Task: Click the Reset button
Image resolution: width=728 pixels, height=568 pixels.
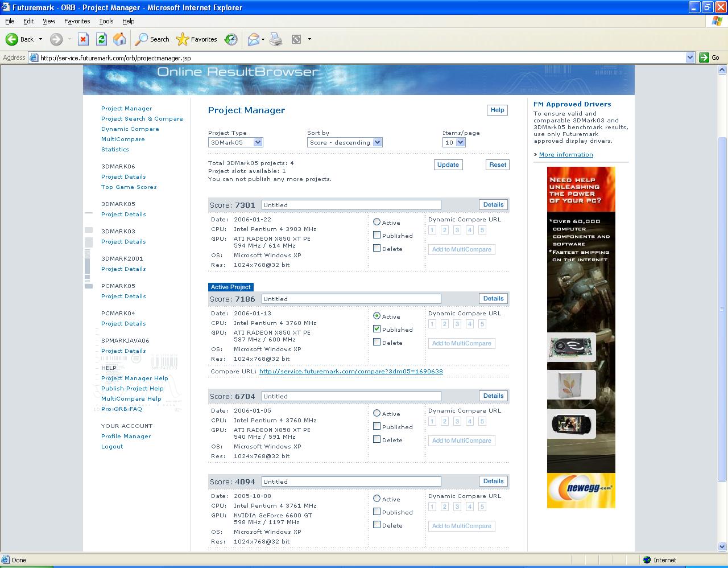Action: click(498, 164)
